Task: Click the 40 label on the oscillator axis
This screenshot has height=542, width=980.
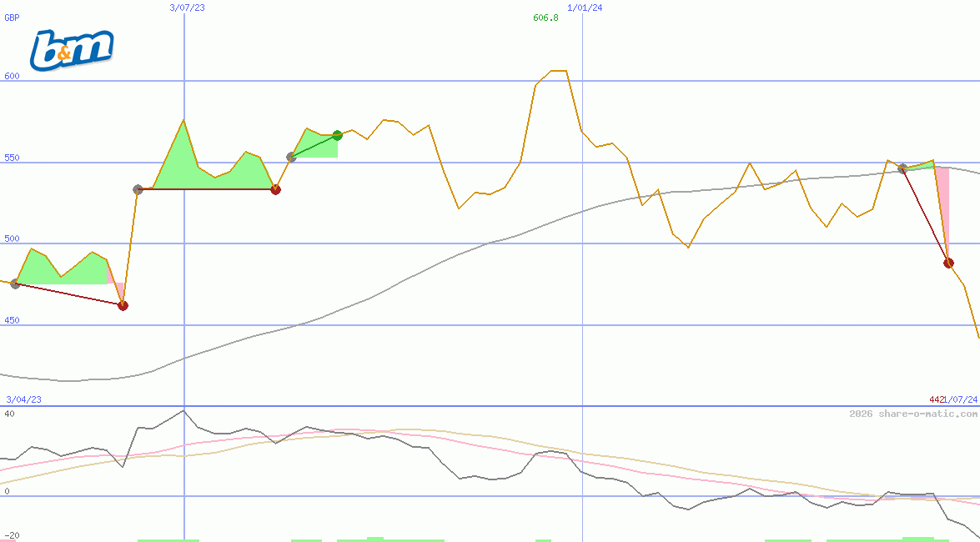Action: click(x=8, y=414)
